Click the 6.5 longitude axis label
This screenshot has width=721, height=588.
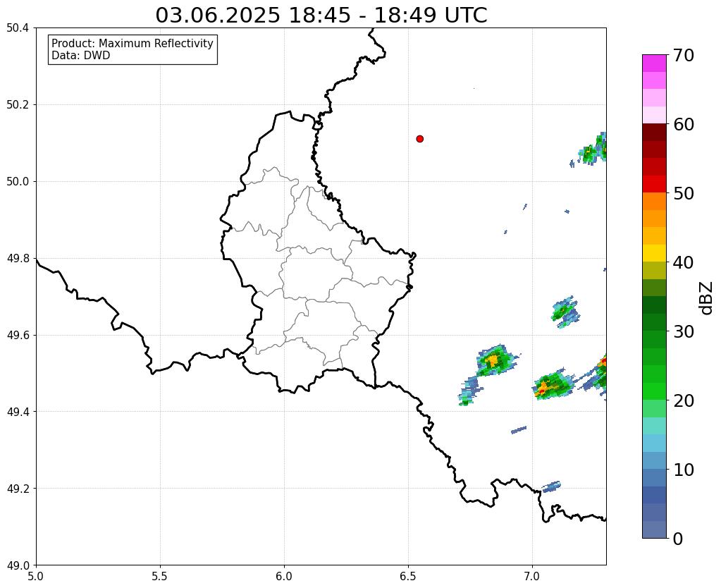(x=408, y=576)
